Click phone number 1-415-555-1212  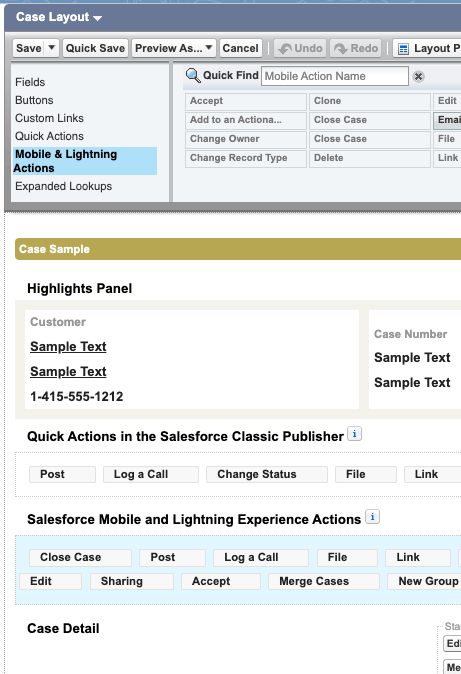click(77, 396)
